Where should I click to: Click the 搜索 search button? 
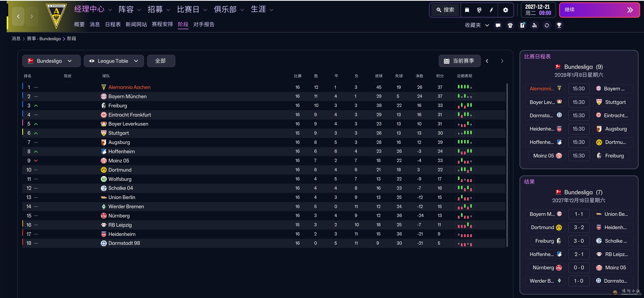[x=445, y=10]
